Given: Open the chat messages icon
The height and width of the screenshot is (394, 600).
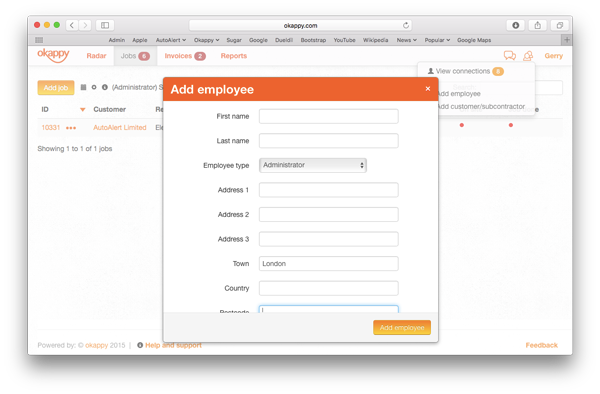Looking at the screenshot, I should pos(510,56).
